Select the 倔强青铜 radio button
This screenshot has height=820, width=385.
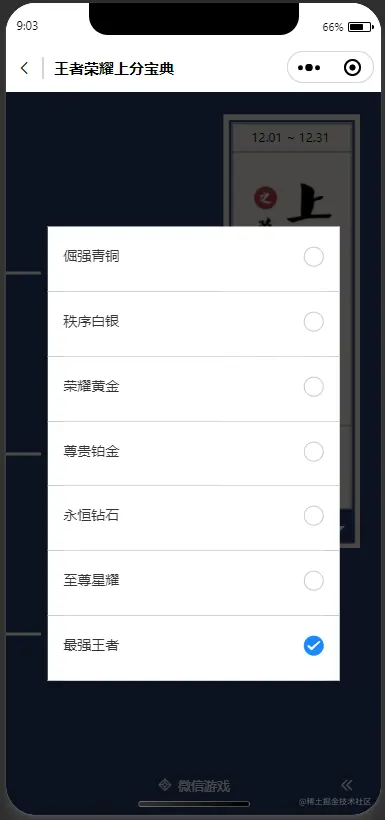pos(314,257)
